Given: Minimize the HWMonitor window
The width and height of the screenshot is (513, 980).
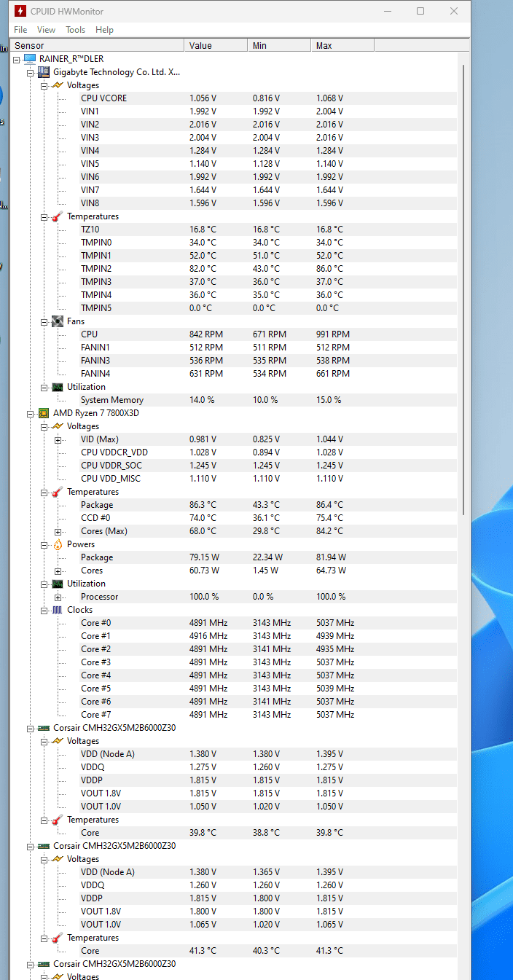Looking at the screenshot, I should click(387, 11).
